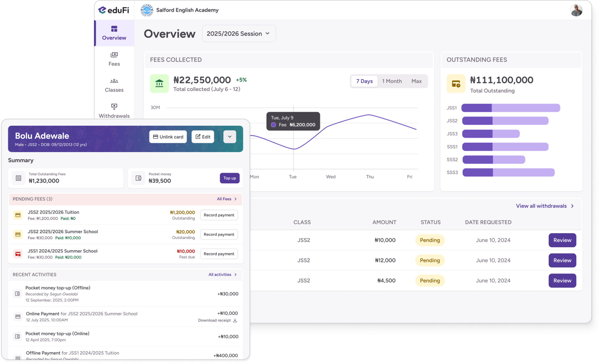Open the Withdrawals sidebar section
The width and height of the screenshot is (605, 364).
tap(114, 111)
